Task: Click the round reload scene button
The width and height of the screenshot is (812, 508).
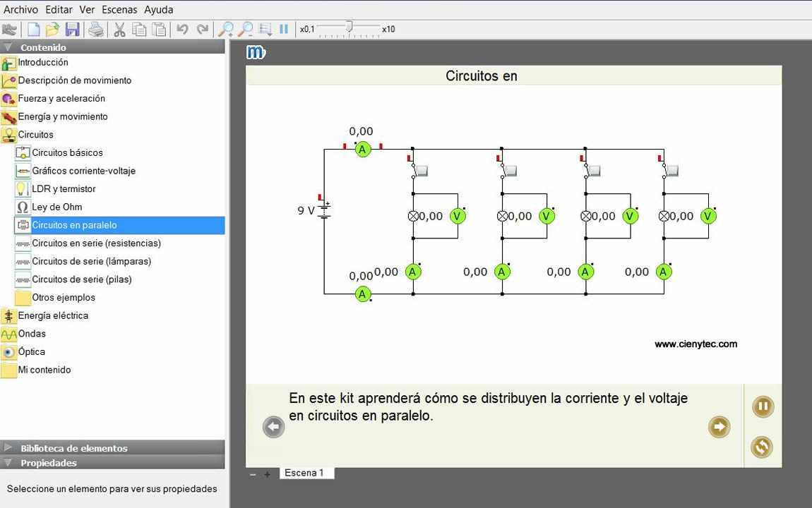Action: pos(761,447)
